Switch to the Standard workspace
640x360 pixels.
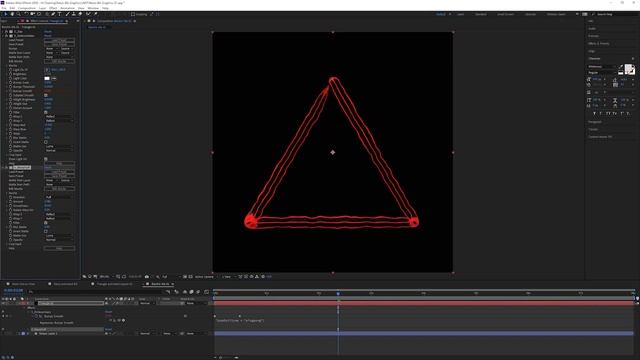tap(481, 14)
